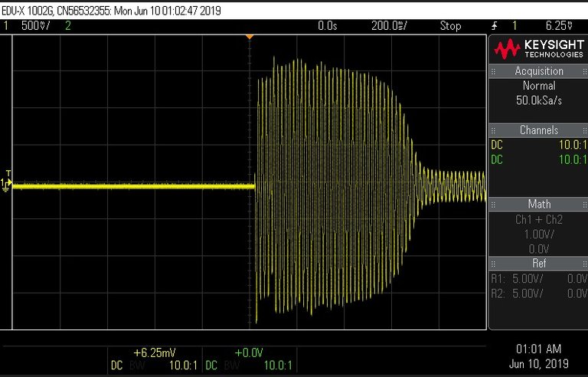588x377 pixels.
Task: Select the Math panel header
Action: click(x=538, y=205)
